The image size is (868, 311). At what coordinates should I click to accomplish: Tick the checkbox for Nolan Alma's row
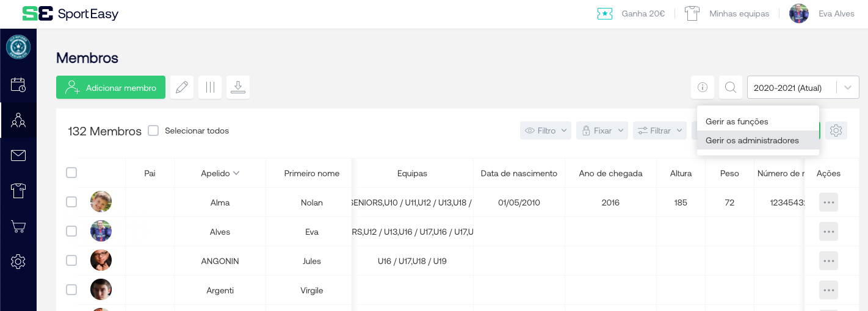[x=71, y=202]
